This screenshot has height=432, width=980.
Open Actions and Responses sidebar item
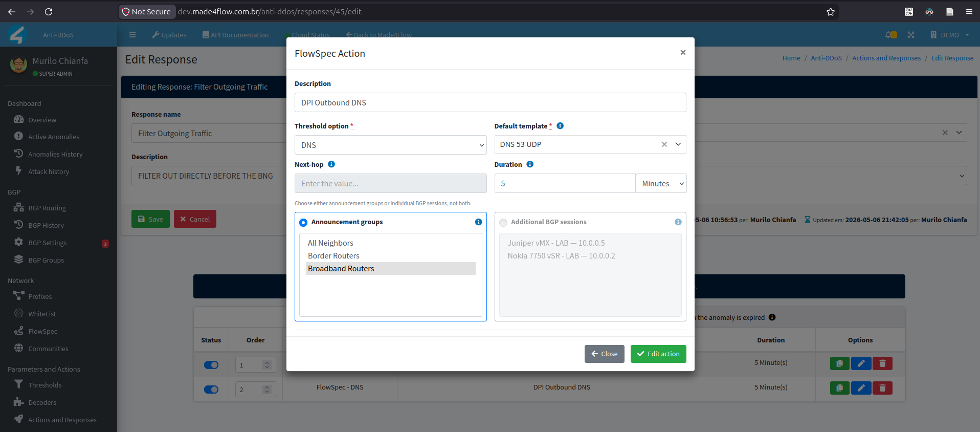tap(62, 420)
